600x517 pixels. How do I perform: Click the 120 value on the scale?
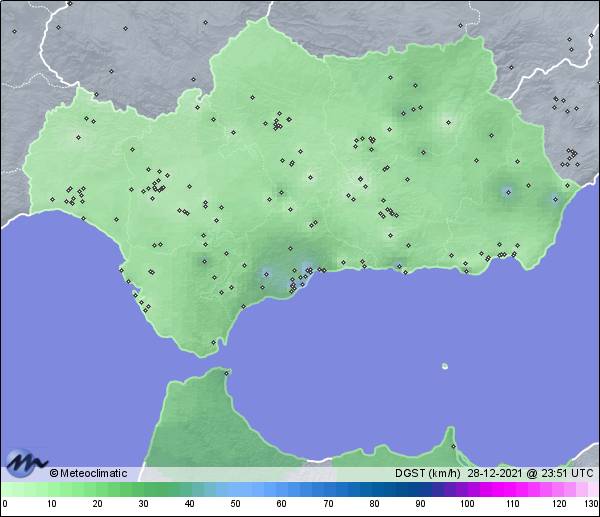click(x=559, y=504)
